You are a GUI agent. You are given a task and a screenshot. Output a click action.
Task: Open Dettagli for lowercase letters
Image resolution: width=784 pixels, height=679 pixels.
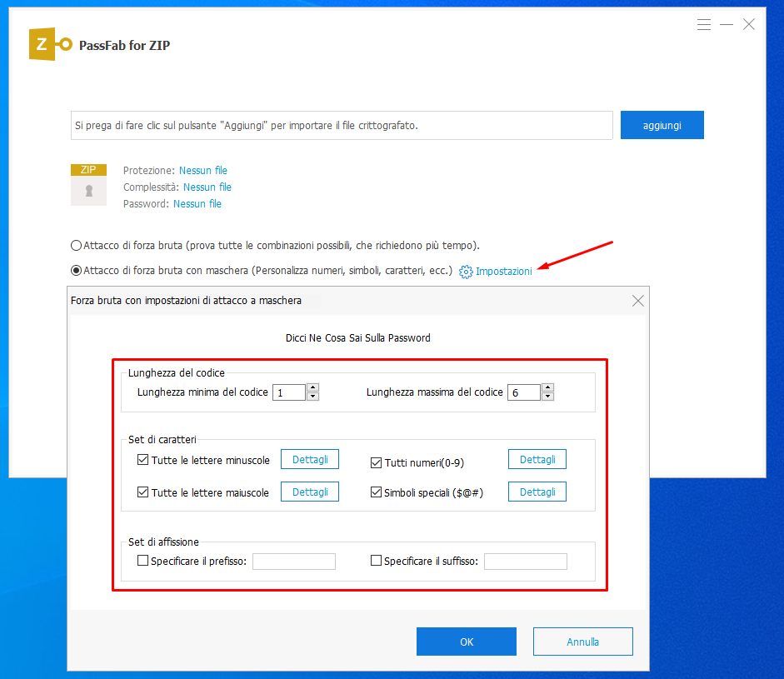[309, 460]
